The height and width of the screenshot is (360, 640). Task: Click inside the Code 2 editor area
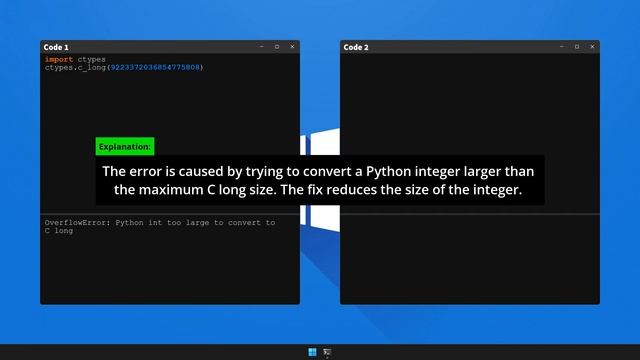(x=470, y=133)
